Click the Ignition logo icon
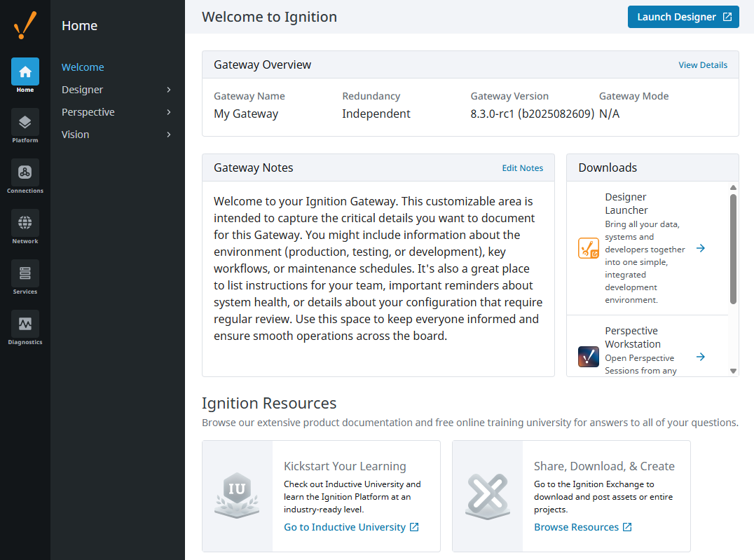 click(25, 25)
